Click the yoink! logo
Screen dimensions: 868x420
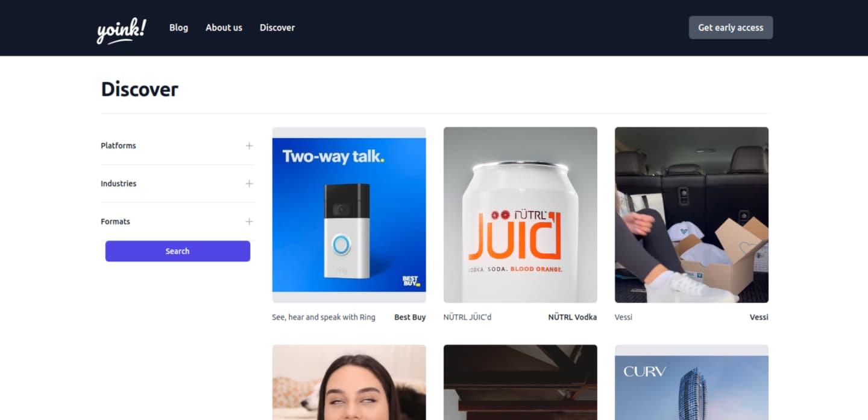coord(121,30)
